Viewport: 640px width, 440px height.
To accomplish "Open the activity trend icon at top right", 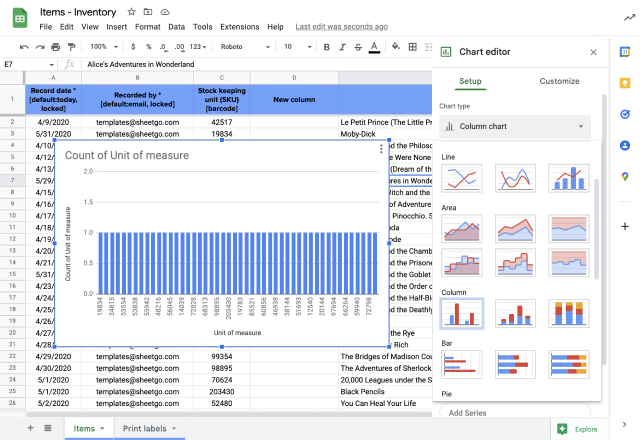I will point(629,18).
